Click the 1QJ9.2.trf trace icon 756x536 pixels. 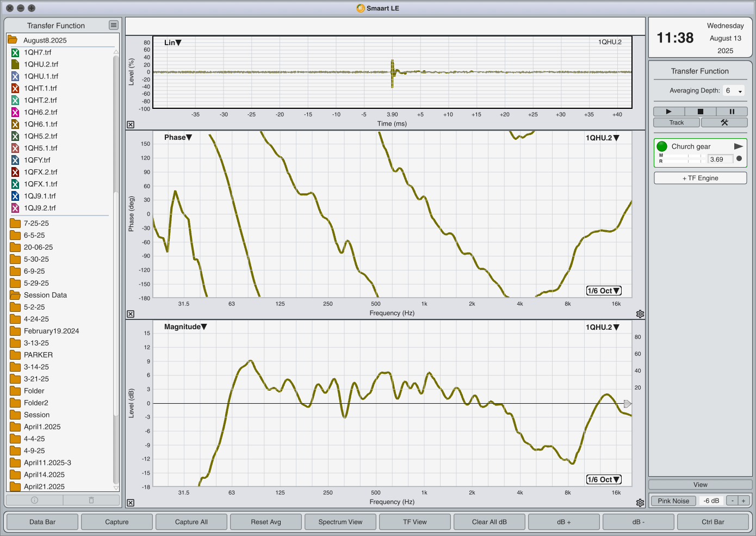click(15, 208)
